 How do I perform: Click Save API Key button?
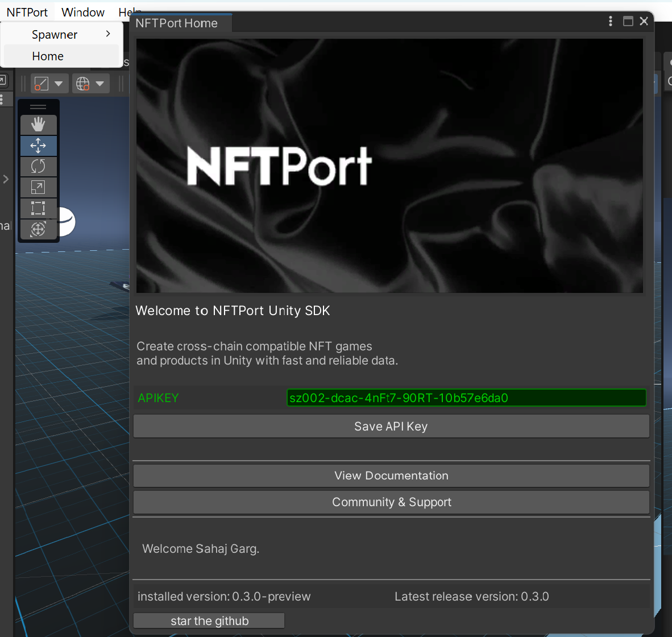pyautogui.click(x=391, y=427)
